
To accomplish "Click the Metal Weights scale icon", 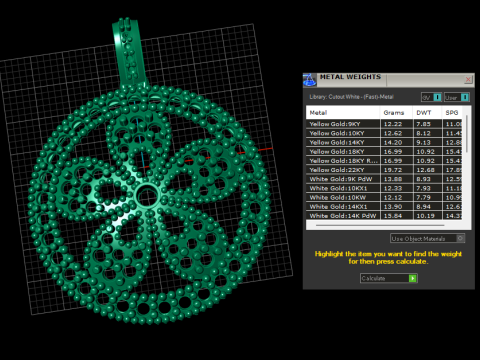I will (309, 80).
